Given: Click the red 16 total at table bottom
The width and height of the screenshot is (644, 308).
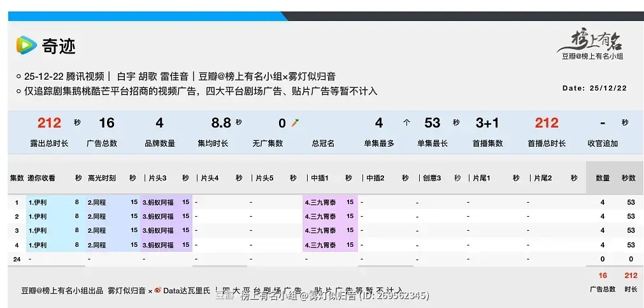Looking at the screenshot, I should 603,275.
